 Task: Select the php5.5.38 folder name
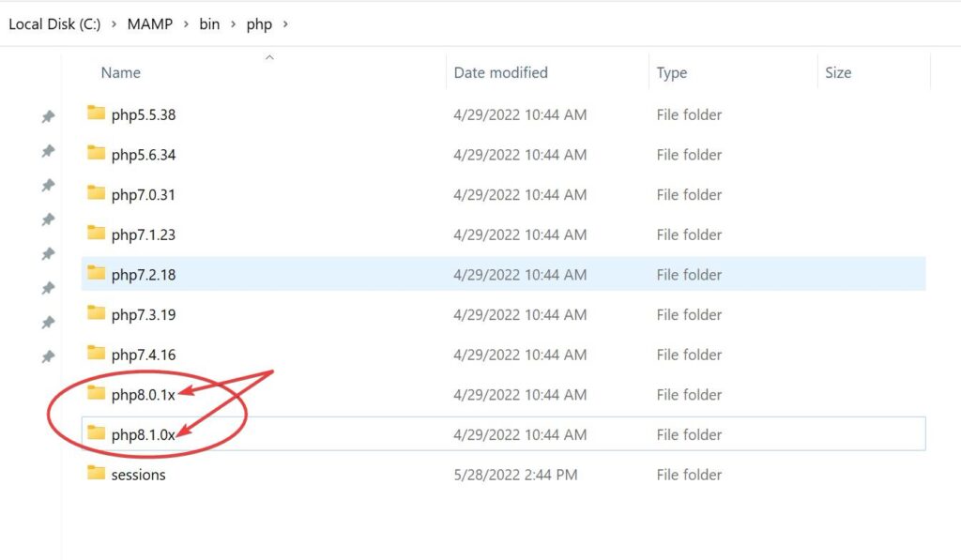pyautogui.click(x=144, y=114)
